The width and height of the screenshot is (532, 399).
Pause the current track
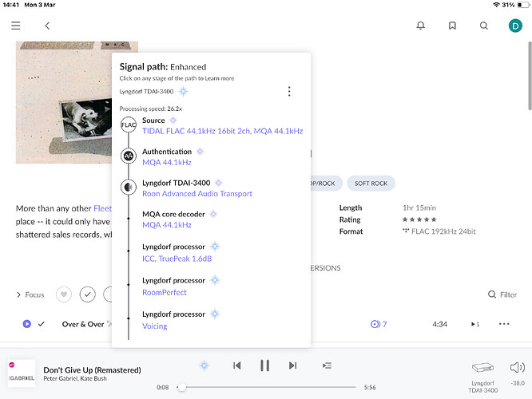(x=264, y=365)
